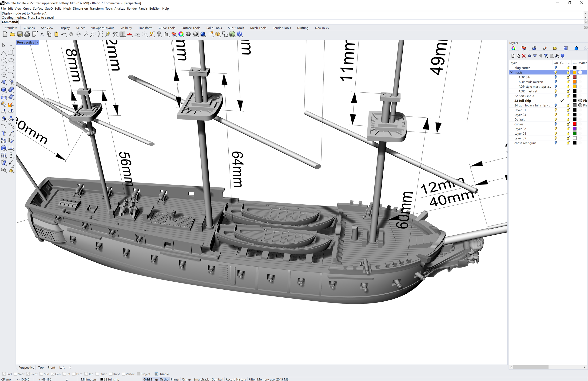Image resolution: width=588 pixels, height=381 pixels.
Task: Create a new layer in the Layers panel
Action: (x=513, y=56)
